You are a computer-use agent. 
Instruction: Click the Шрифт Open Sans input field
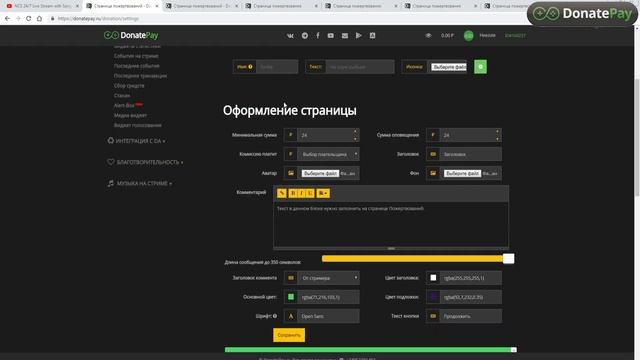coord(329,316)
